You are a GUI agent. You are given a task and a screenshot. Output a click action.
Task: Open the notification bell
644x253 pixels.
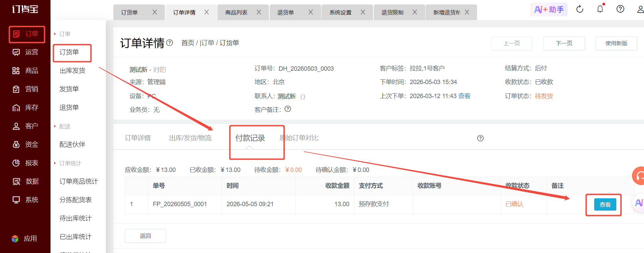[x=600, y=9]
